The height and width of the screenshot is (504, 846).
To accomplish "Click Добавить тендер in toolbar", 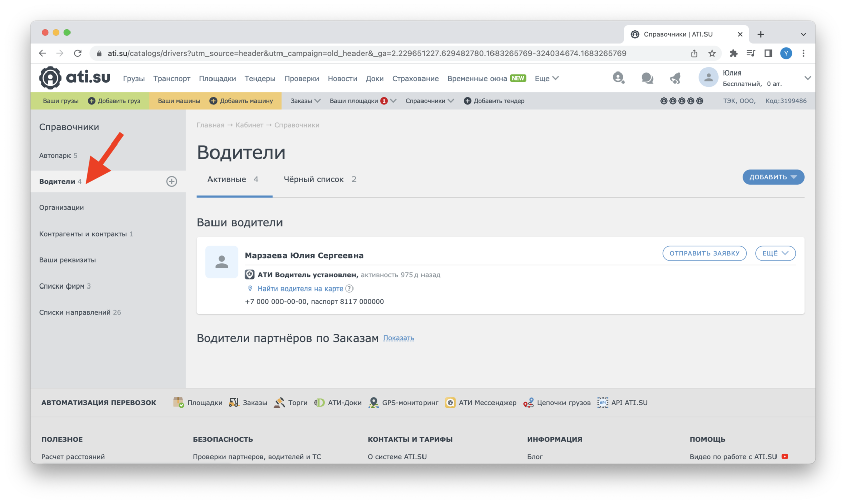I will pyautogui.click(x=494, y=101).
